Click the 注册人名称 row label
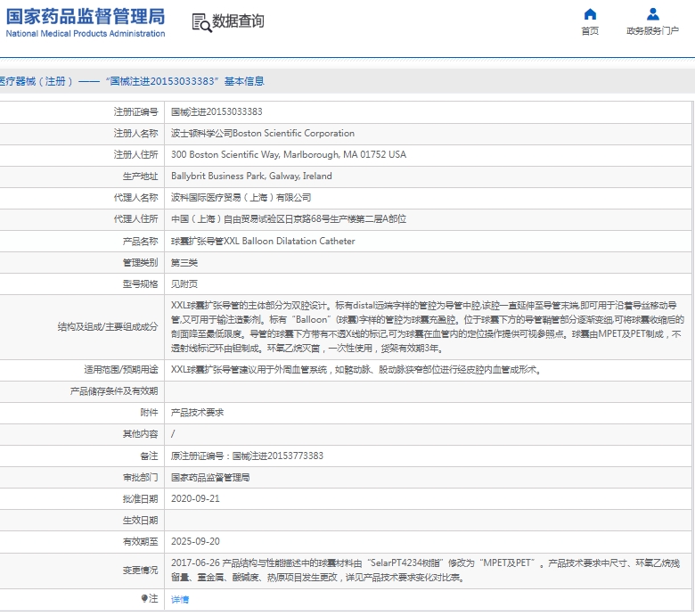Viewport: 695px width, 616px height. [x=135, y=133]
